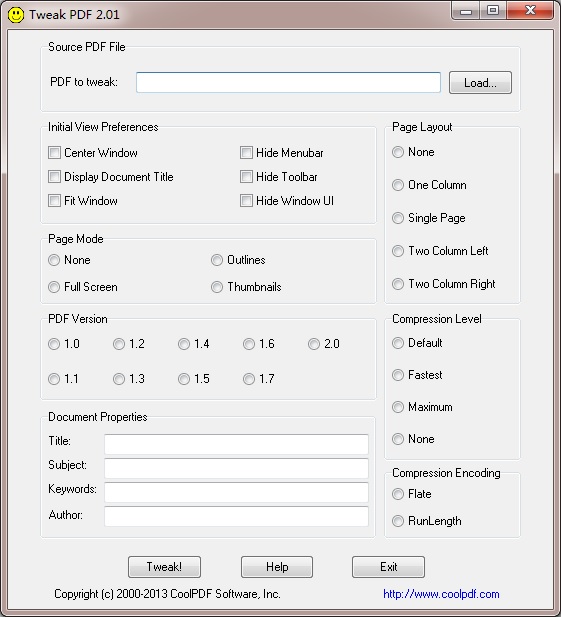Click the Tweak! button
Viewport: 561px width, 617px height.
coord(164,567)
